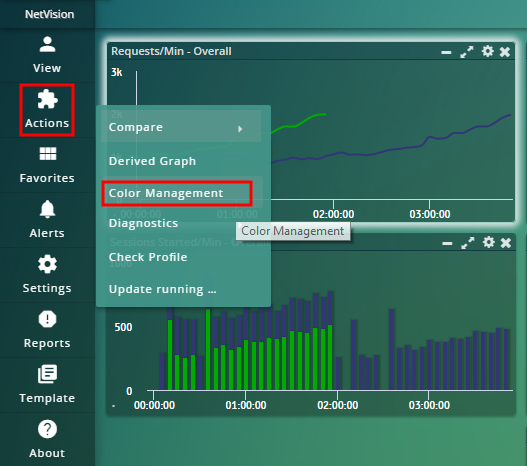Close the Sessions Started/Min panel
The width and height of the screenshot is (527, 466).
[x=505, y=243]
